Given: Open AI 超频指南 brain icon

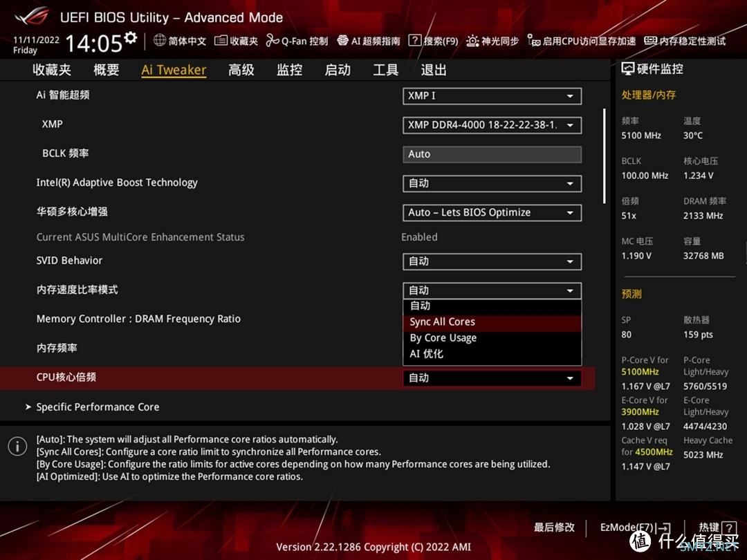Looking at the screenshot, I should pyautogui.click(x=342, y=41).
